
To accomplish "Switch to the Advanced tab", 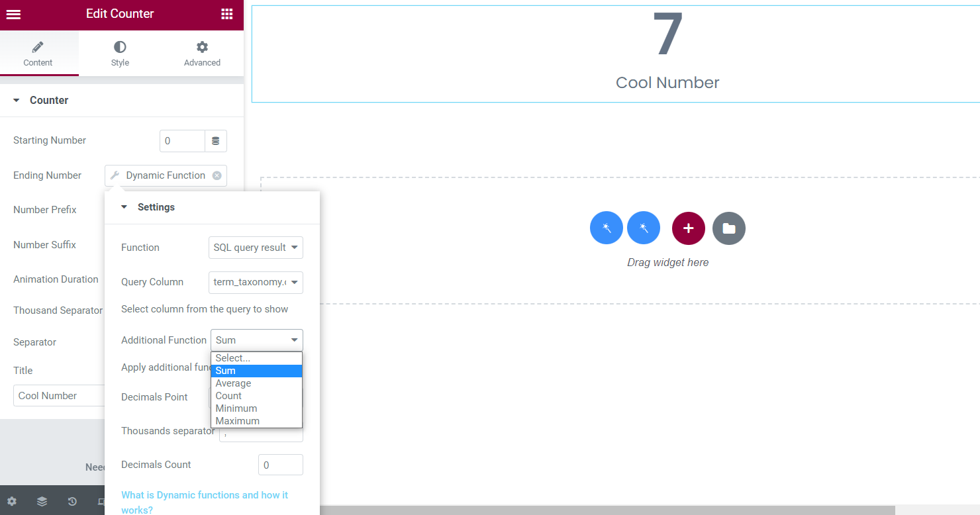I will (x=202, y=53).
